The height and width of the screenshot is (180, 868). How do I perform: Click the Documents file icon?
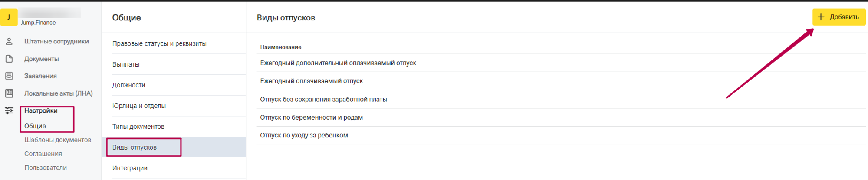pos(9,59)
